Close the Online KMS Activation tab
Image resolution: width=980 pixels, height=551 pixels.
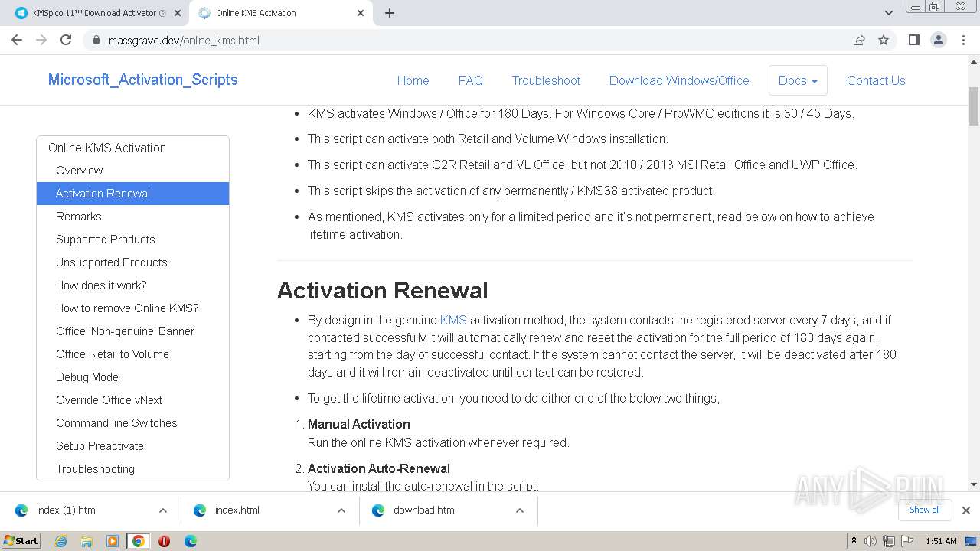(361, 13)
